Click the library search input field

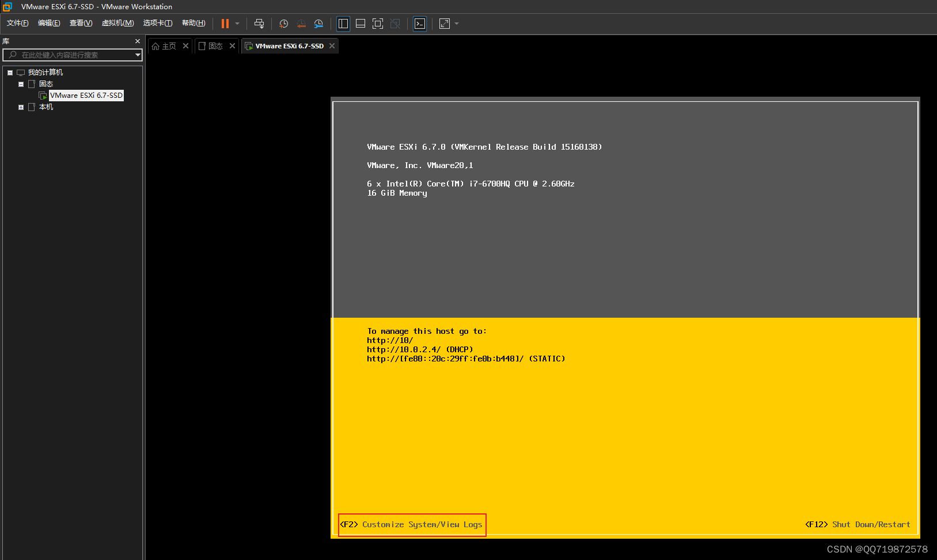point(73,55)
